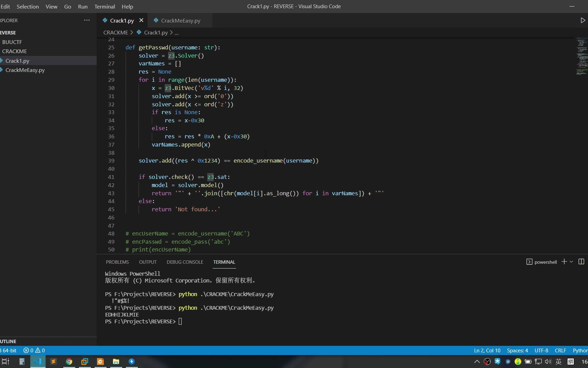This screenshot has width=588, height=368.
Task: Open the Terminal menu
Action: click(104, 6)
